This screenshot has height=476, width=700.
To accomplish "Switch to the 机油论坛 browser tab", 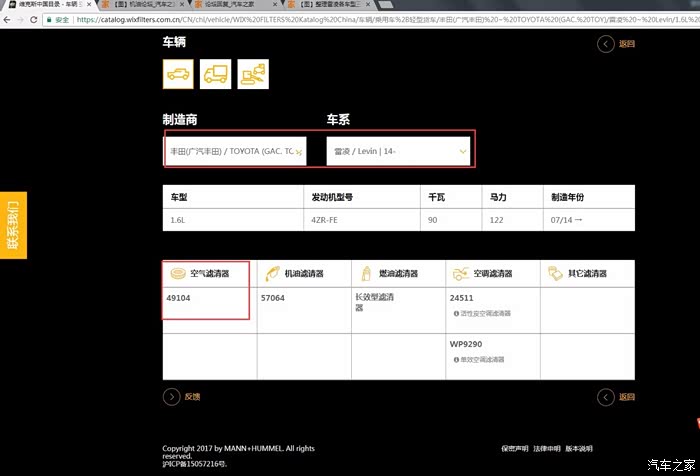I will (142, 4).
